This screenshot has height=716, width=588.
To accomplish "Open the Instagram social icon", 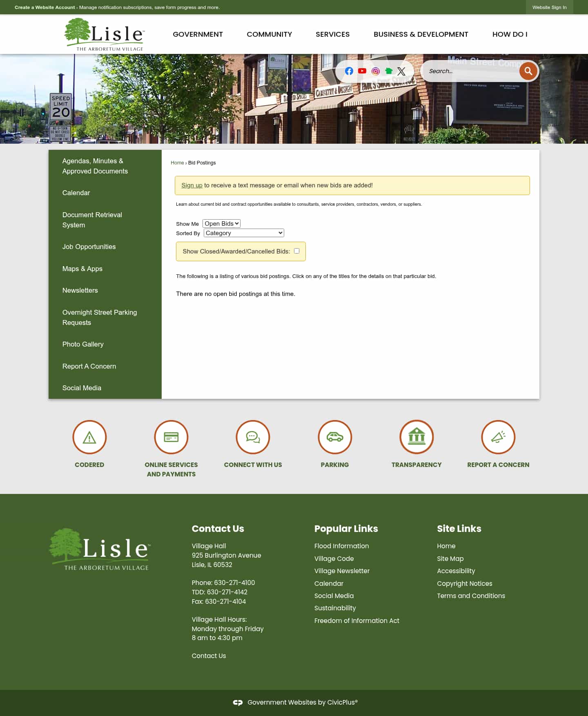I will (375, 71).
